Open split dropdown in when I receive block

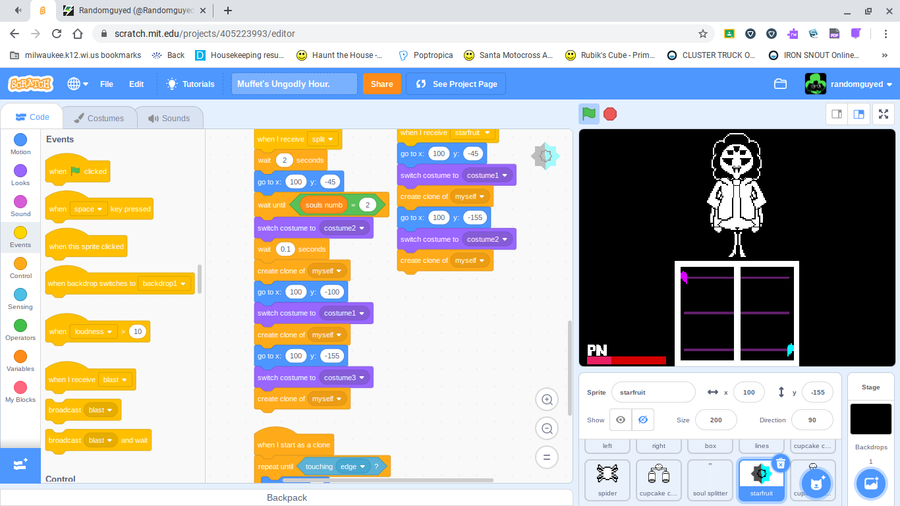323,139
